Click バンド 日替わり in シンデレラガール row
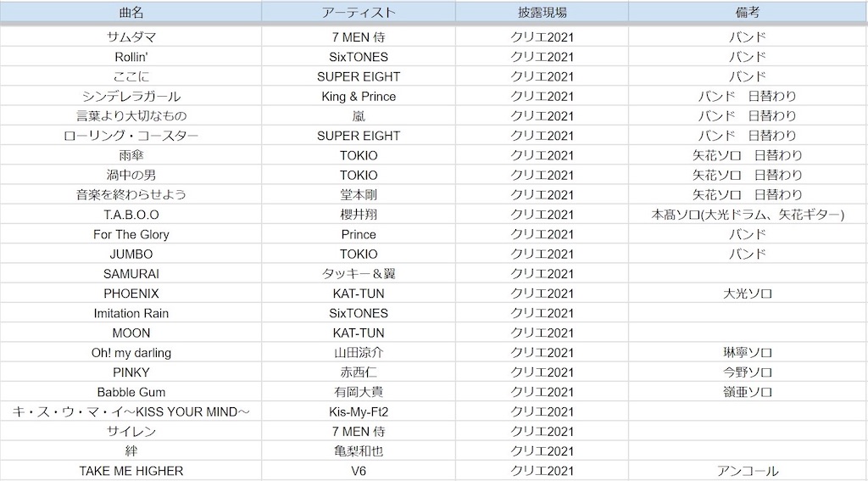This screenshot has height=481, width=868. point(748,97)
